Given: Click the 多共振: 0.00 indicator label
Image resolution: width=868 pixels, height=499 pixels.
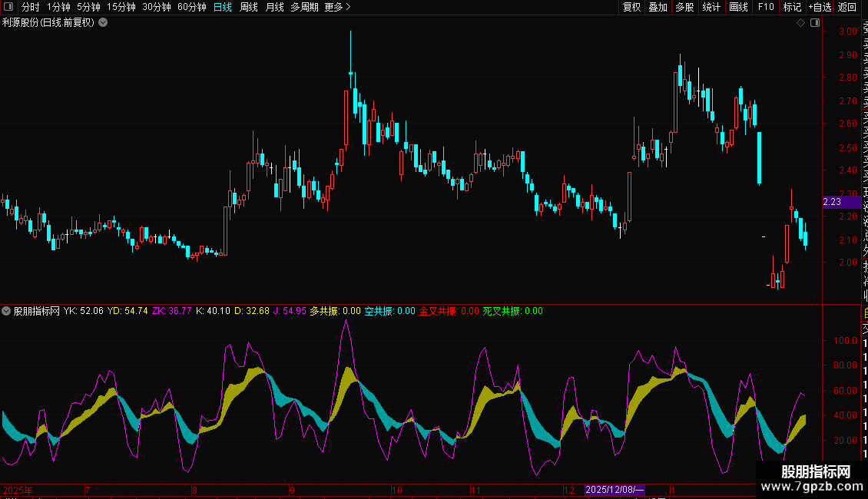Looking at the screenshot, I should pos(336,311).
